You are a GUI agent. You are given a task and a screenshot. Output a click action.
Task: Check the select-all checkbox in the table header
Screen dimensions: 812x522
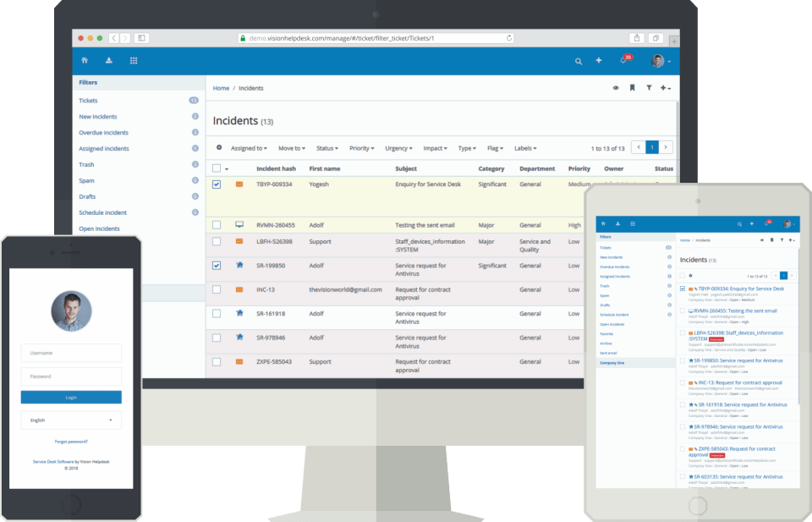click(217, 168)
